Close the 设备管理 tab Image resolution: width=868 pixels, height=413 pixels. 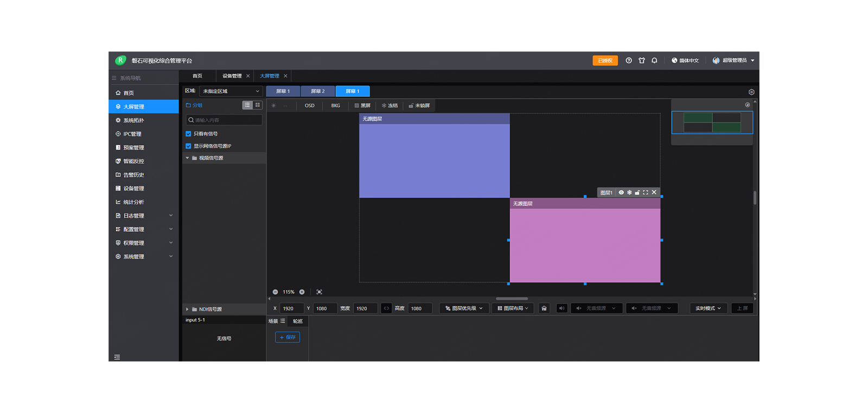coord(248,76)
